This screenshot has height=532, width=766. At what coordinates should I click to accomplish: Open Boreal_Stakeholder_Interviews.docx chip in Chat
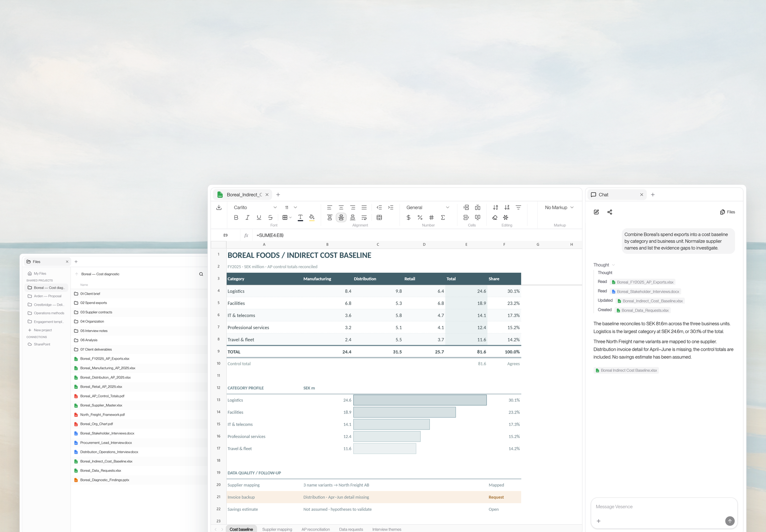click(645, 292)
